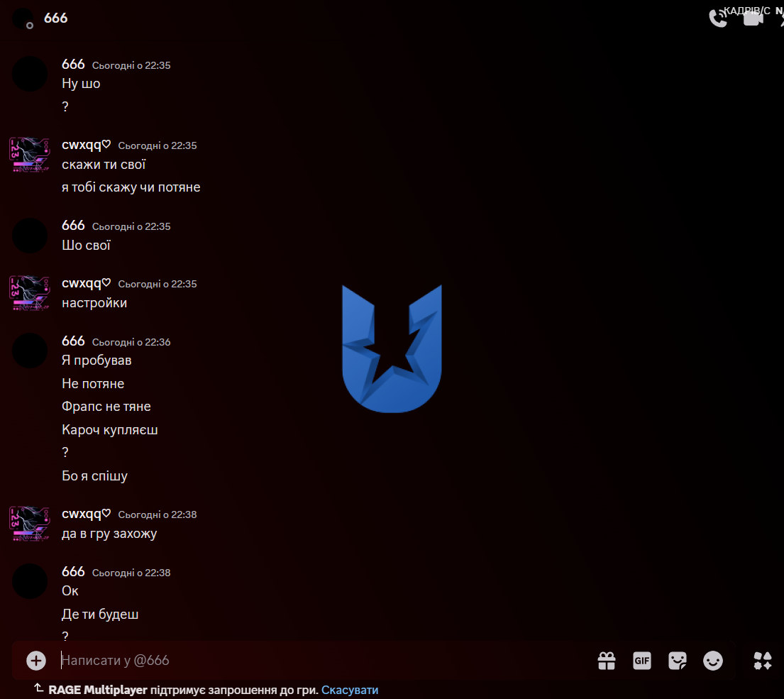Click the message Не потяне
This screenshot has height=699, width=784.
coord(93,384)
